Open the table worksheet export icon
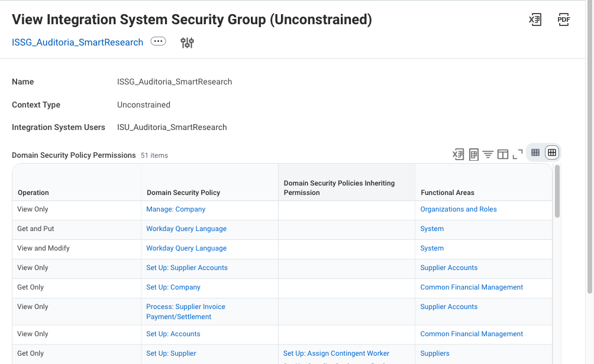The image size is (594, 364). point(473,154)
